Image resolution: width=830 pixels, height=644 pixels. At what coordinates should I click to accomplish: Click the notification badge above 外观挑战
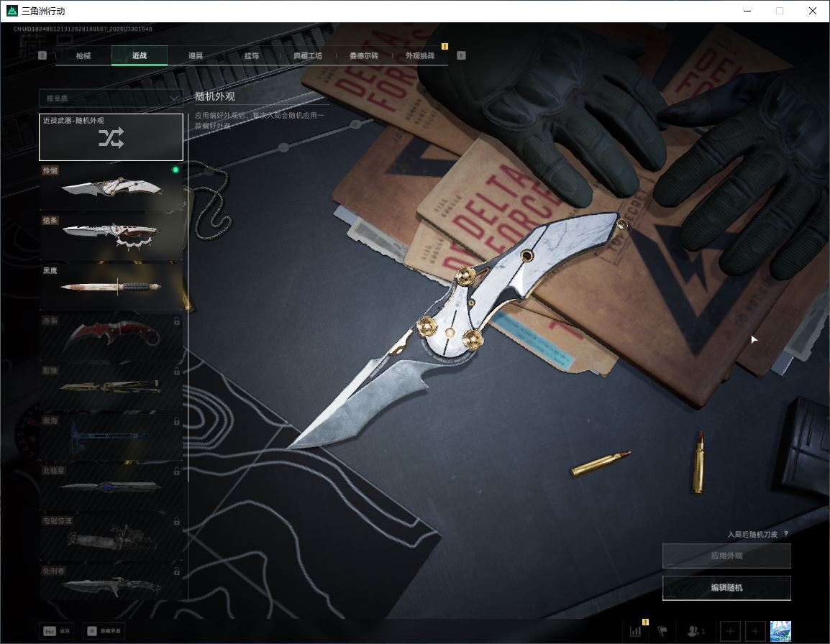pyautogui.click(x=444, y=46)
